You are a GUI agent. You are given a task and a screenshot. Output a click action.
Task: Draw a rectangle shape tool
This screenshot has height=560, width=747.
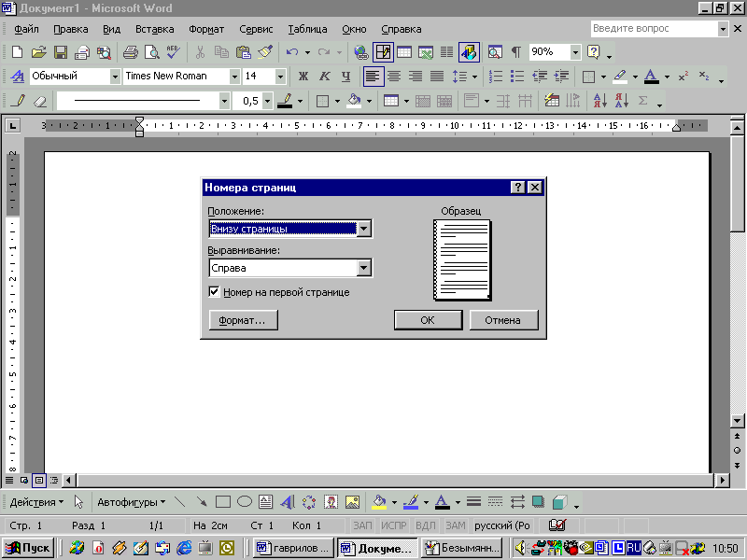[x=223, y=502]
